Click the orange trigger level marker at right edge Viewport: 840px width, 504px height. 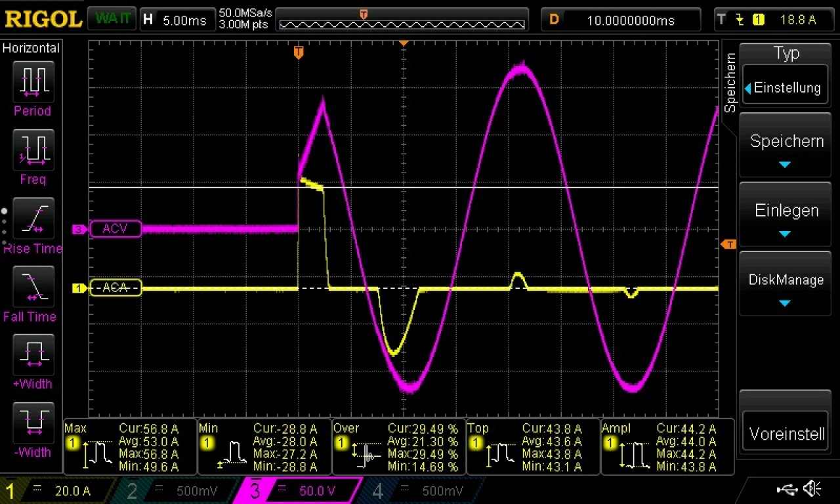click(x=728, y=245)
